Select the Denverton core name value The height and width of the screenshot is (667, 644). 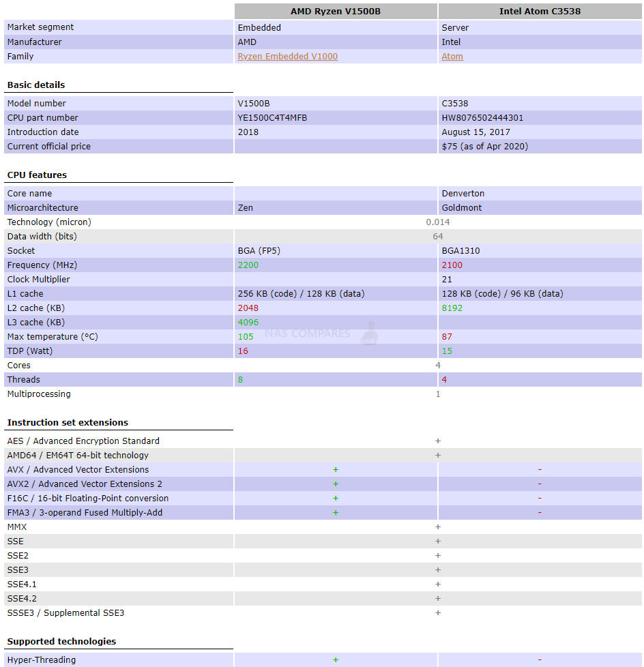[x=463, y=194]
